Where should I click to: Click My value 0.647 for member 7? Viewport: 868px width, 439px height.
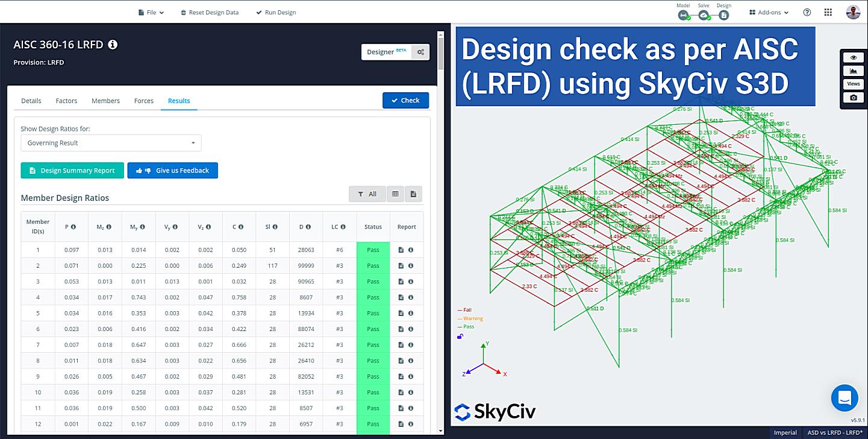click(139, 345)
